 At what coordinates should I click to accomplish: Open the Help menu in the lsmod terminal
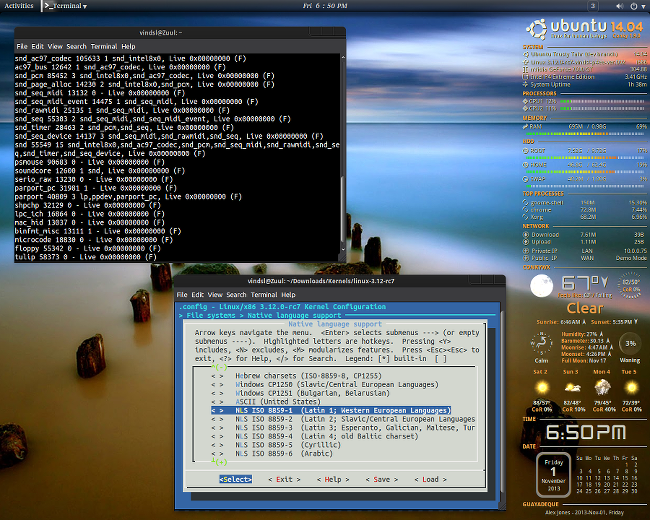pos(128,46)
